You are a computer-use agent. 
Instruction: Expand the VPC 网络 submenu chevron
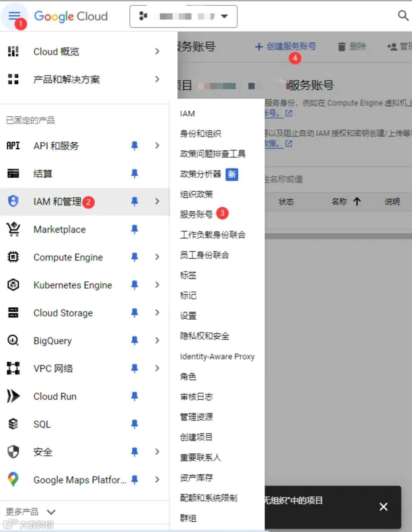tap(157, 368)
